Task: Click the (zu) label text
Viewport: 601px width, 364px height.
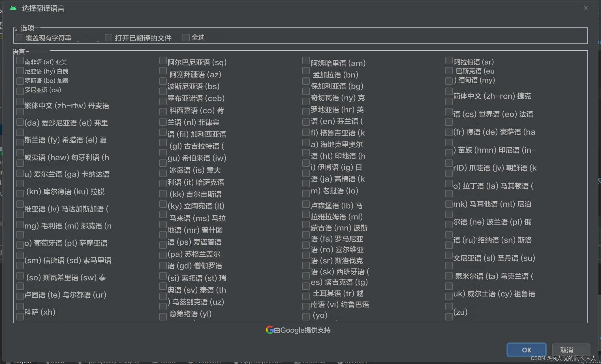Action: [460, 312]
